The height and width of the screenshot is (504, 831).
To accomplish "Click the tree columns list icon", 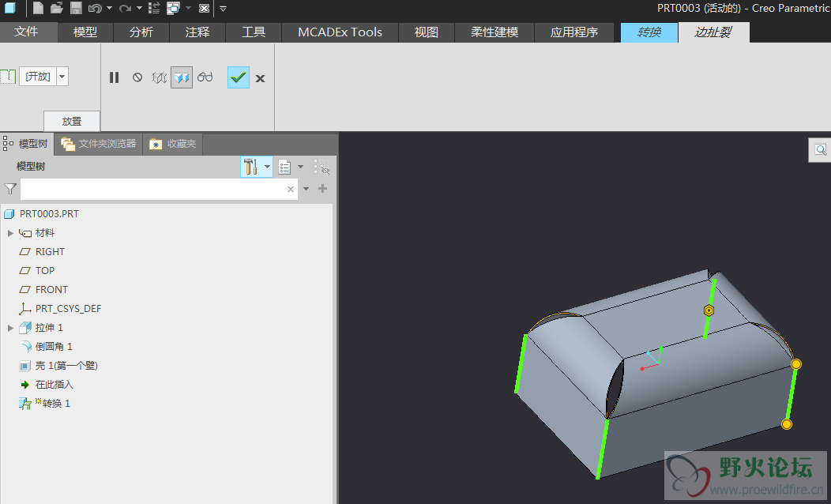I will coord(284,167).
